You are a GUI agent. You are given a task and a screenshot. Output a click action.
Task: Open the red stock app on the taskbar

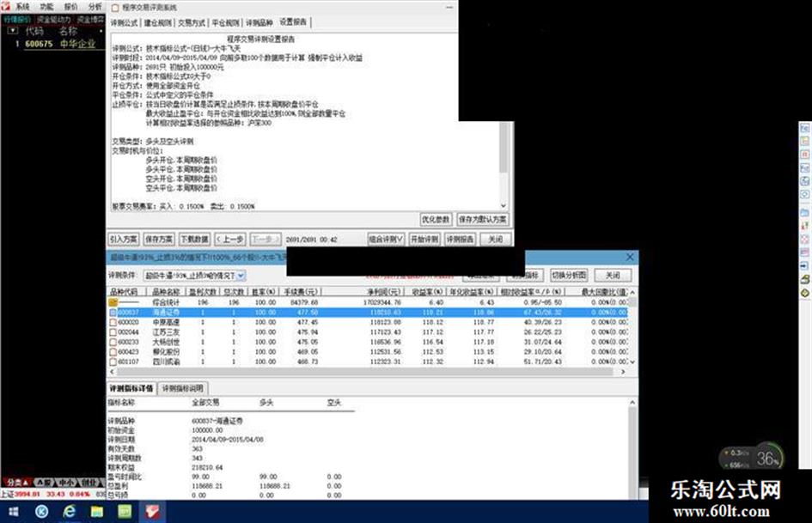click(x=152, y=512)
